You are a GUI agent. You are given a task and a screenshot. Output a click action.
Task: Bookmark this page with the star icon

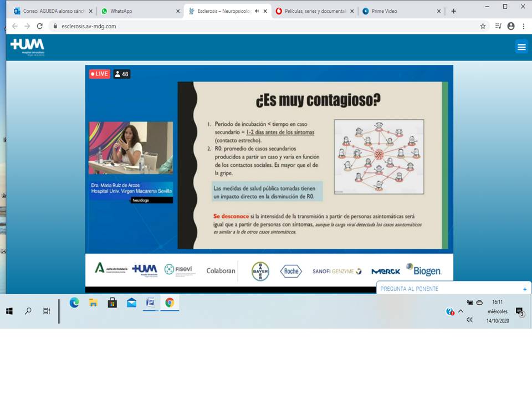(483, 26)
